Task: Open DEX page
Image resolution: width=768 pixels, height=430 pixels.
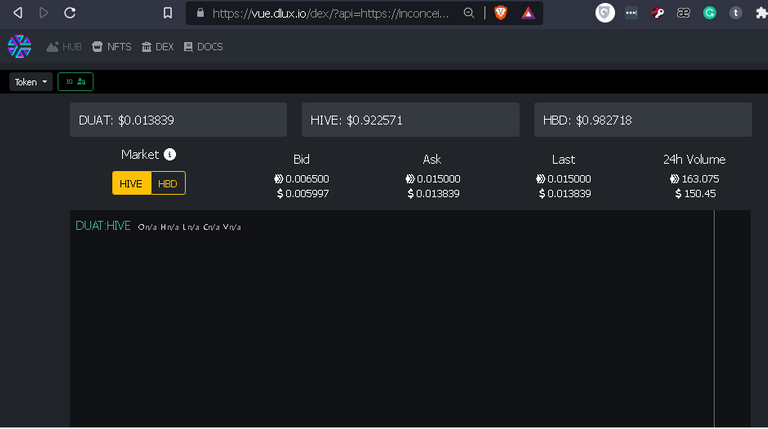Action: coord(158,47)
